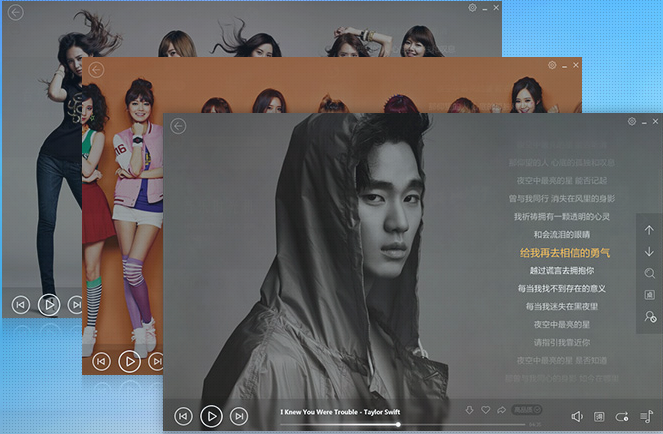This screenshot has width=663, height=434.
Task: Seek using the playback progress bar handle
Action: 398,424
